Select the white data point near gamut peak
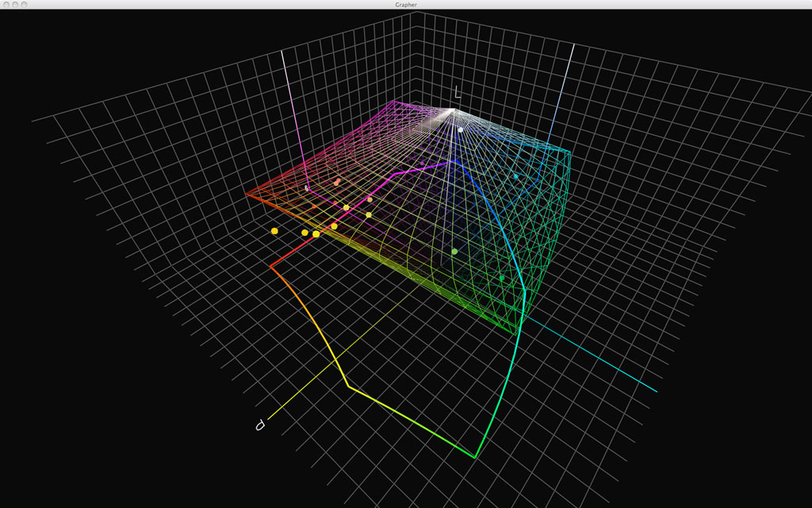812x508 pixels. (x=460, y=129)
